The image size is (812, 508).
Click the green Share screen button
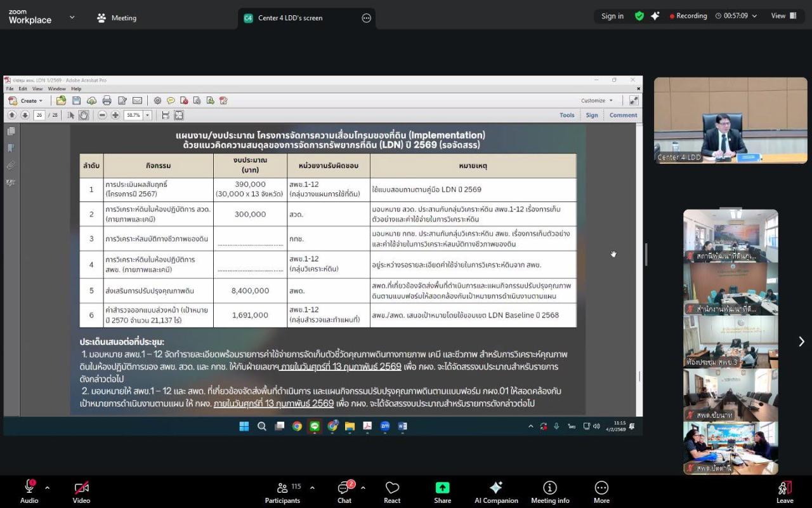click(442, 491)
